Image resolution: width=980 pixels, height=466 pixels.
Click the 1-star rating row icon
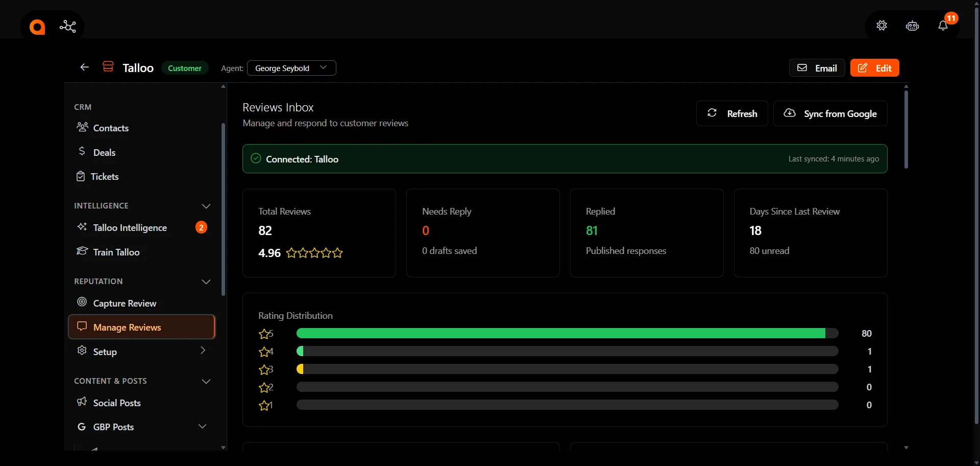tap(264, 406)
